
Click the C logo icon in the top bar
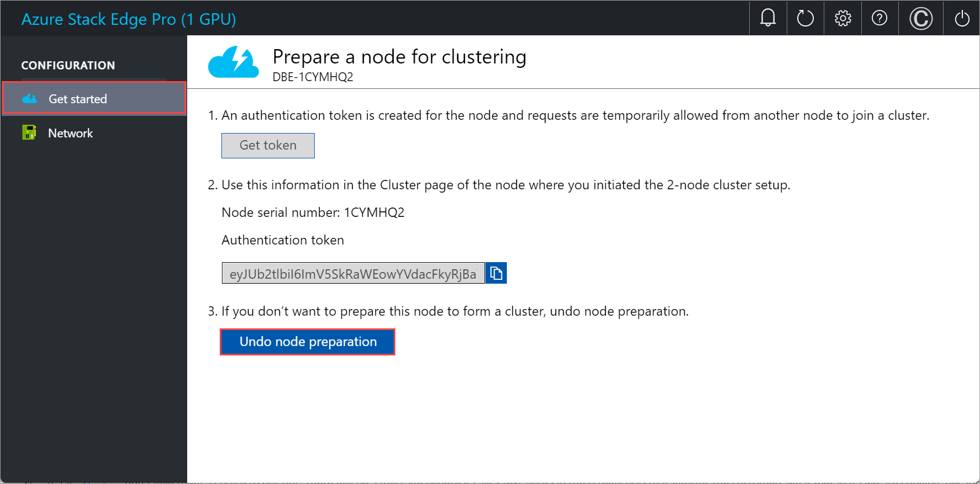pyautogui.click(x=920, y=18)
